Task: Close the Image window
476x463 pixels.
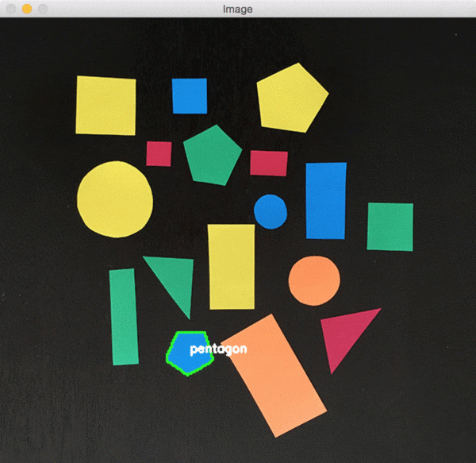Action: point(10,9)
